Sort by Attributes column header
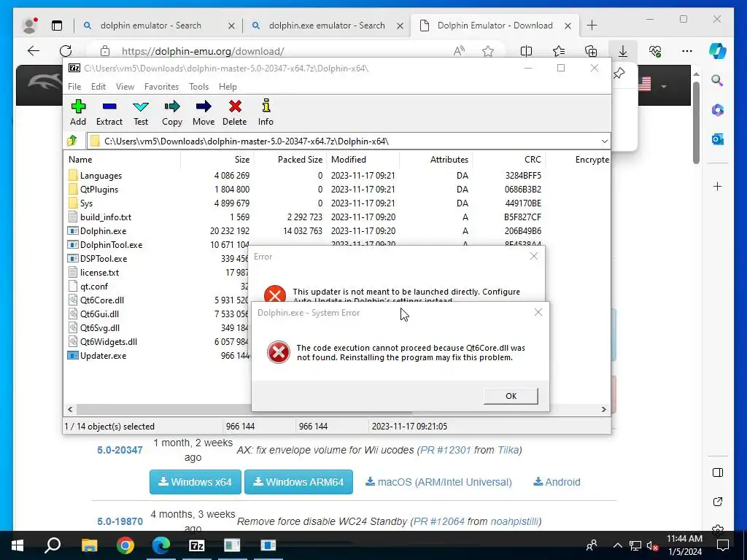Screen dimensions: 747x560 click(436, 160)
